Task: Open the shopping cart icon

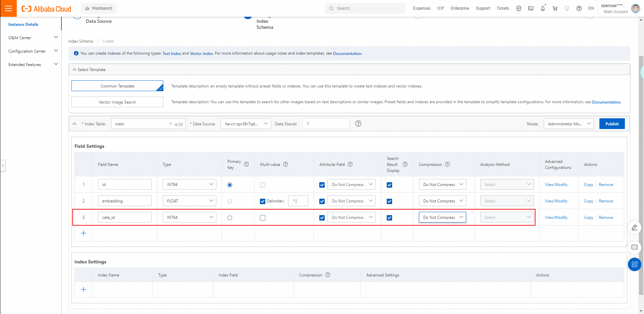Action: 555,8
